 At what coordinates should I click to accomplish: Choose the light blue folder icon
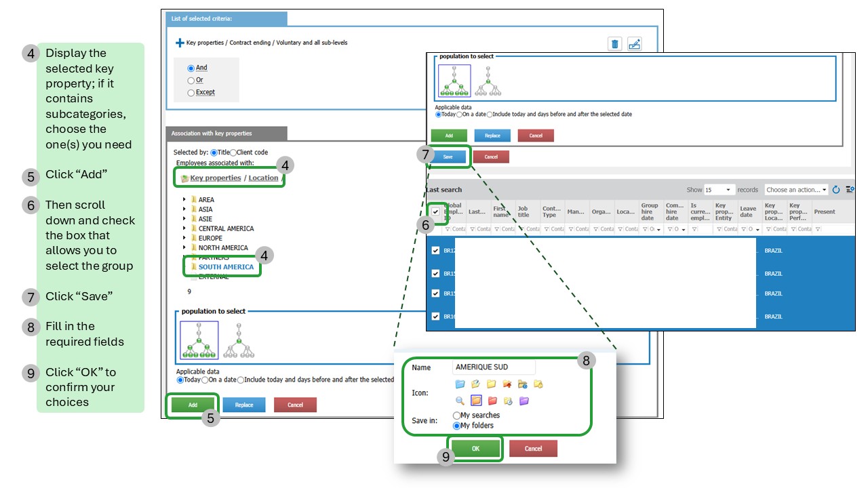point(460,384)
